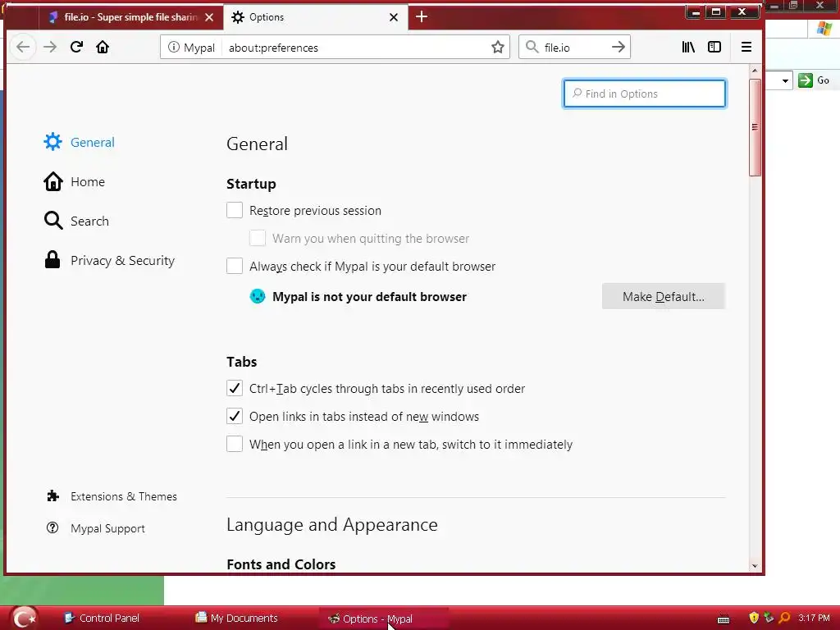Click the Search magnifier sidebar icon
The height and width of the screenshot is (630, 840).
[x=52, y=221]
